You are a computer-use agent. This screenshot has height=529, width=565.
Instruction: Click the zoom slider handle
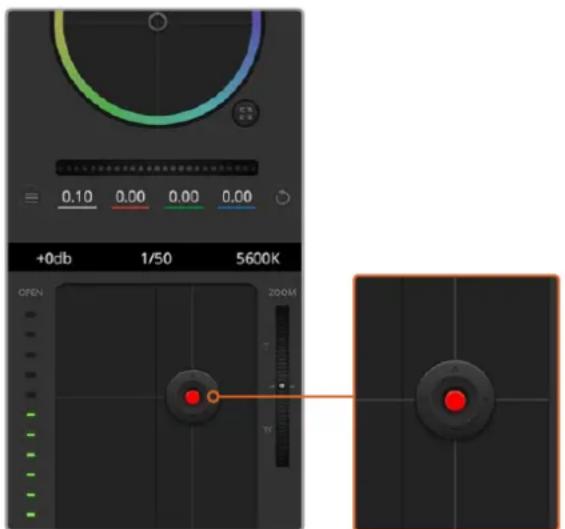point(282,386)
